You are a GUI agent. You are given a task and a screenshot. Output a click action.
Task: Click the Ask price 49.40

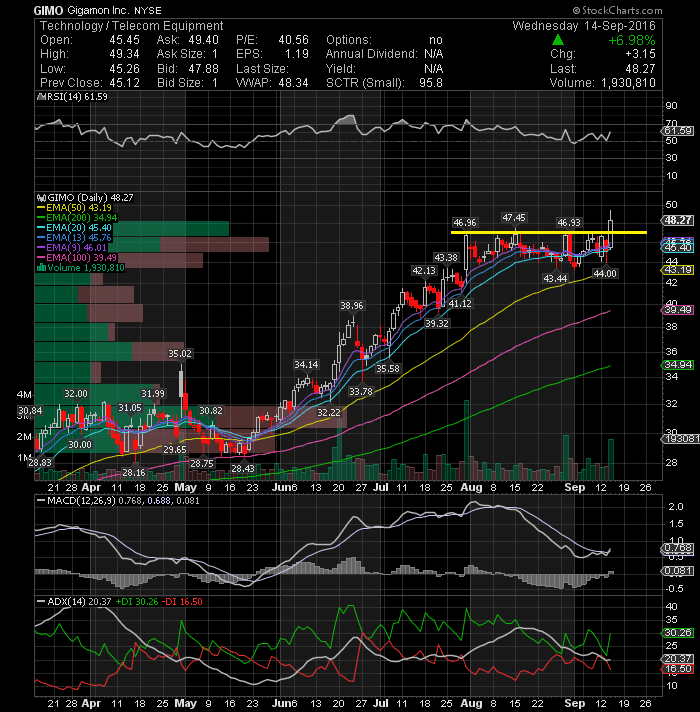point(203,40)
